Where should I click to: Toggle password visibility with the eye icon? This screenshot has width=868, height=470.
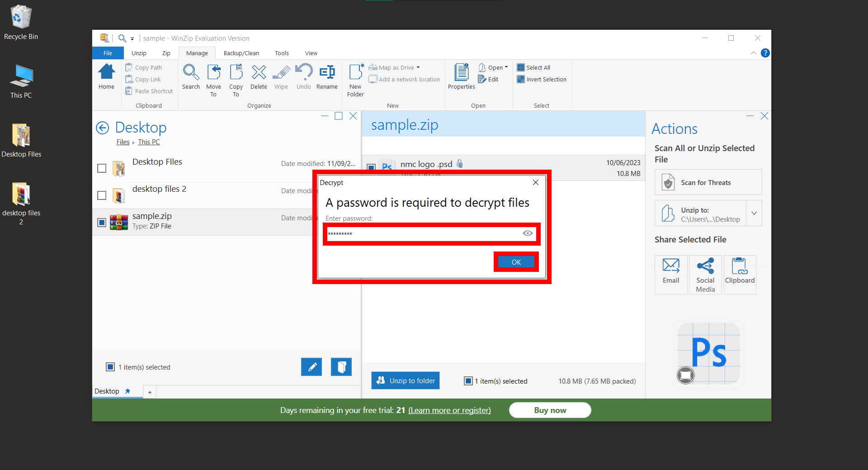coord(527,233)
